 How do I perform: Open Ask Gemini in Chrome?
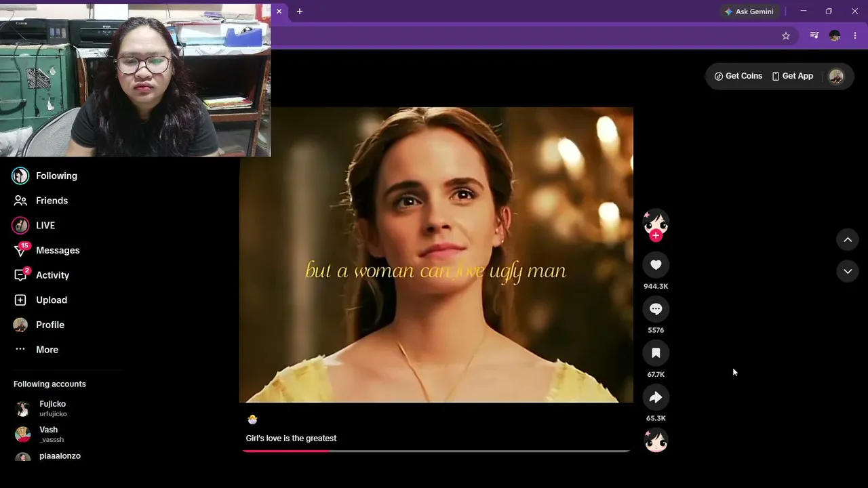749,12
